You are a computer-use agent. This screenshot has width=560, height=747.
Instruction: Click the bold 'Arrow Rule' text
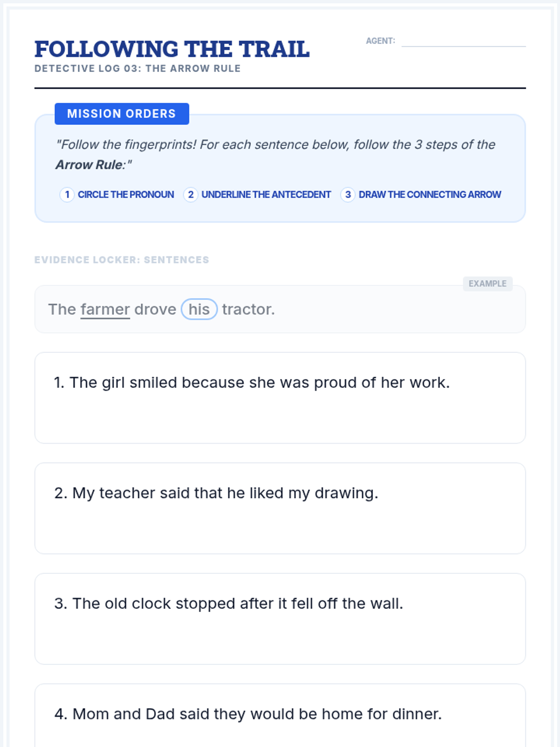pyautogui.click(x=89, y=165)
